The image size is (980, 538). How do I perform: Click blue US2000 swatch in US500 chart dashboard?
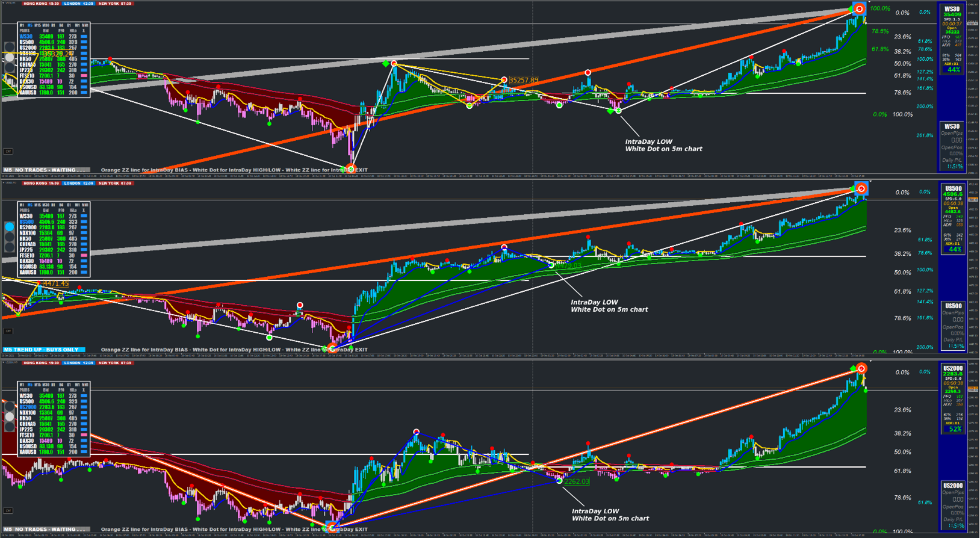(84, 227)
